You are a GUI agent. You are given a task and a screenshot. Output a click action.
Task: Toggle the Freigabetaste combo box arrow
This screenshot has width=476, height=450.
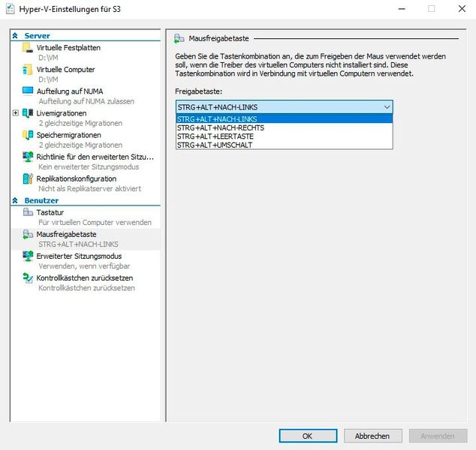pos(387,107)
